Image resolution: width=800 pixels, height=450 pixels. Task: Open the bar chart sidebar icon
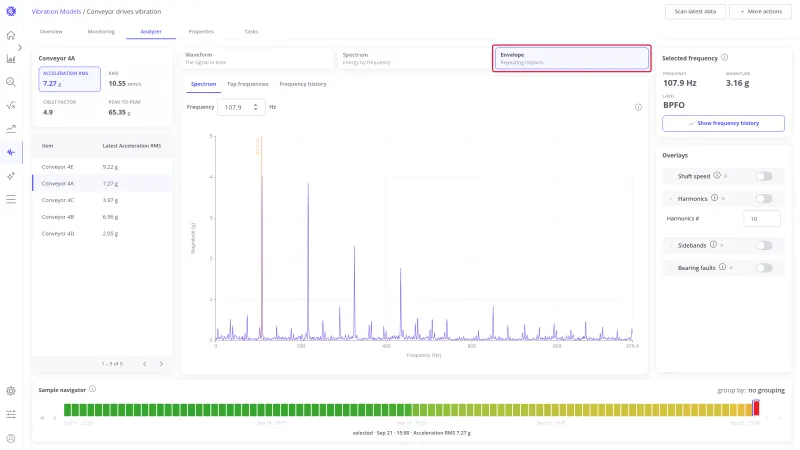(x=11, y=59)
